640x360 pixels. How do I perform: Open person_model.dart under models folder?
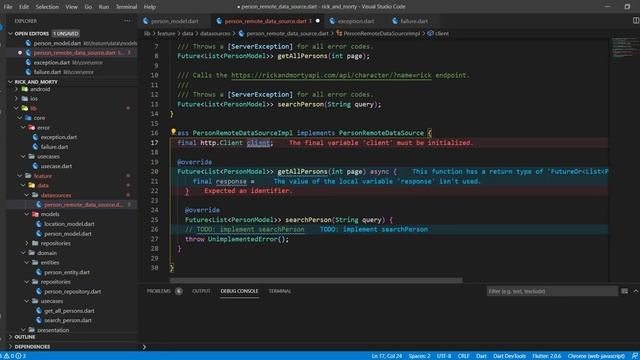click(68, 233)
